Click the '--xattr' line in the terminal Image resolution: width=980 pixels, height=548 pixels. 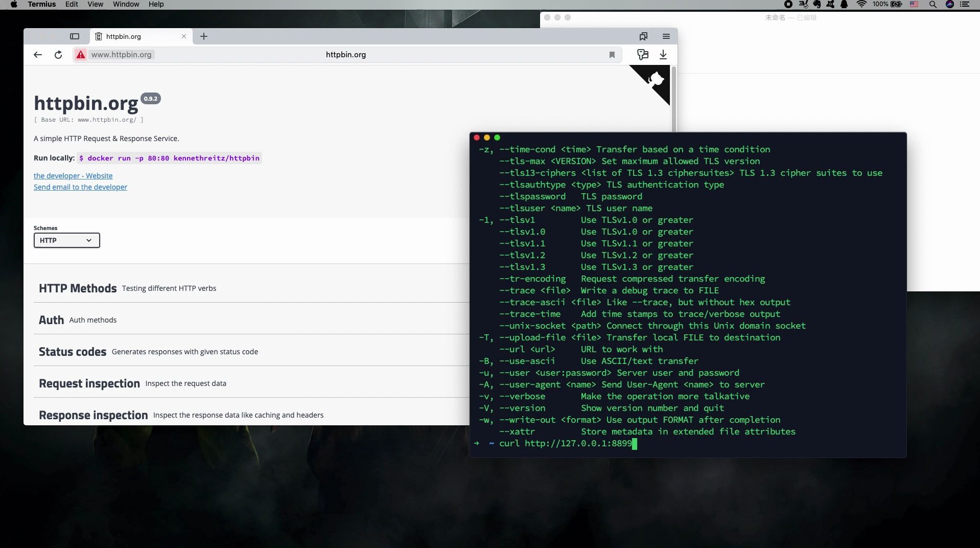(647, 431)
